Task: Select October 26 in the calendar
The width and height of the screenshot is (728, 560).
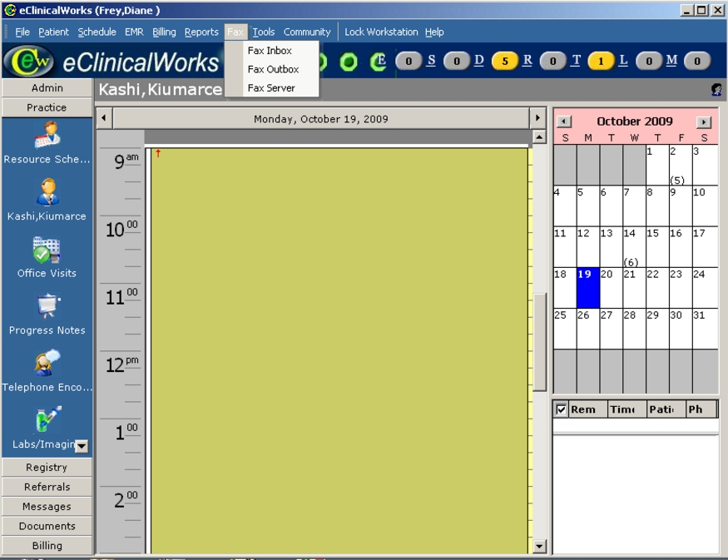Action: 587,329
